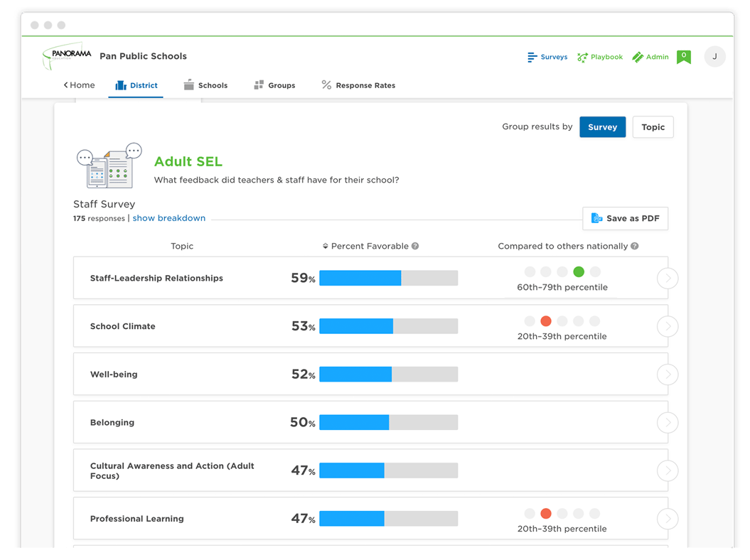Group results by Survey
Viewport: 750px width, 560px height.
pyautogui.click(x=602, y=127)
